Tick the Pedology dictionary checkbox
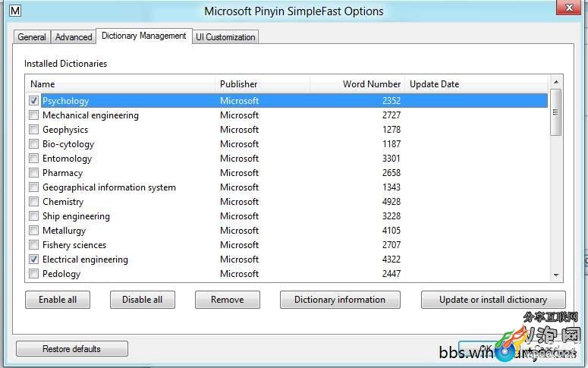This screenshot has width=588, height=368. (33, 273)
